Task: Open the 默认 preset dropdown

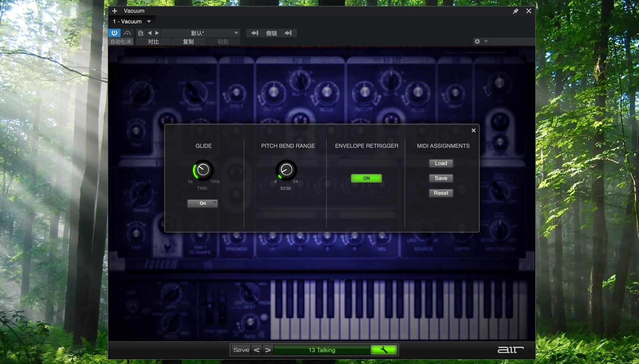Action: [x=236, y=33]
